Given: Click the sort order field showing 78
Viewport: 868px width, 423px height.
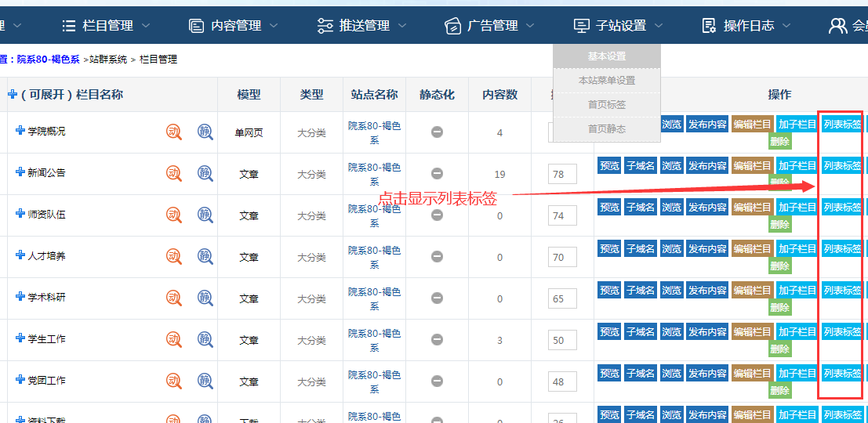Looking at the screenshot, I should (x=562, y=174).
